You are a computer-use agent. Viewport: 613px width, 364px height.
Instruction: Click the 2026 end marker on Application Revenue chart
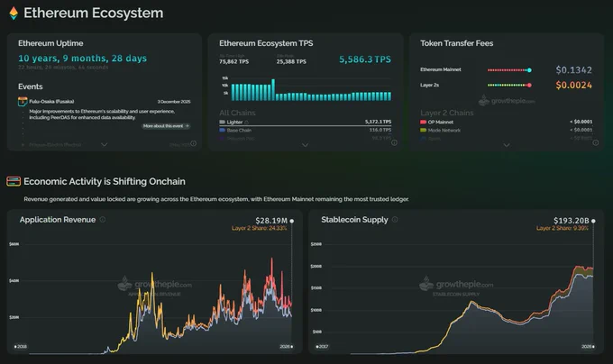tap(286, 346)
